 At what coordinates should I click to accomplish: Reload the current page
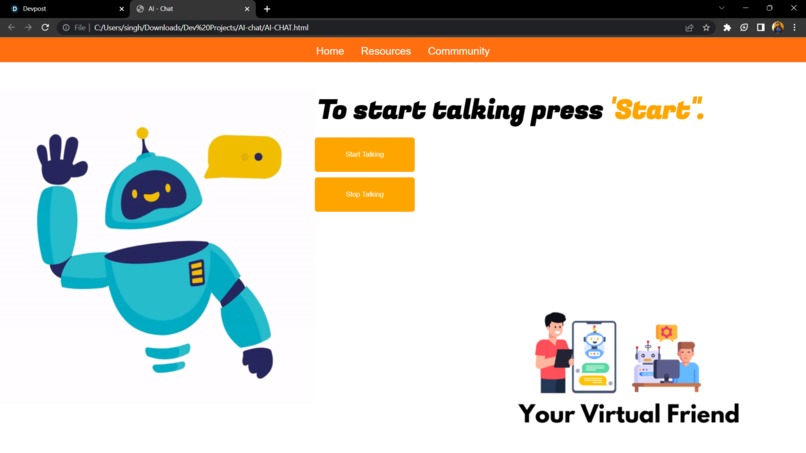pos(45,28)
